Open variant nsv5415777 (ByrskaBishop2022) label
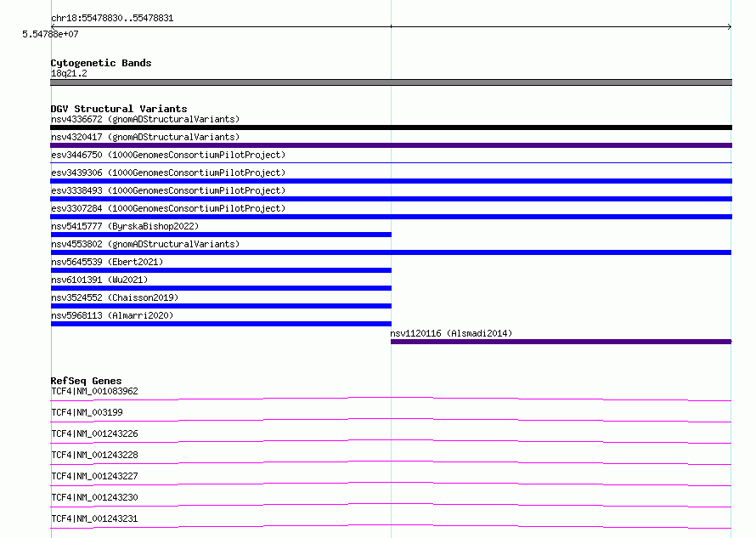 point(125,226)
